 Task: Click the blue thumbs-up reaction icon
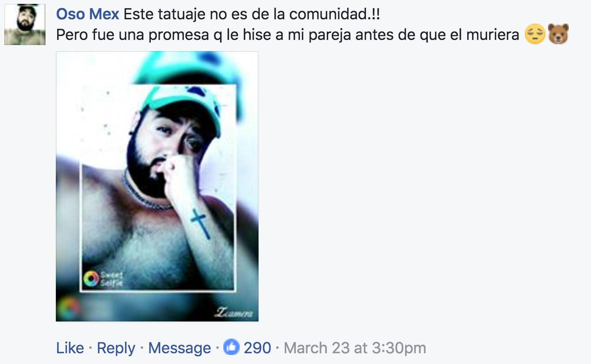click(x=231, y=347)
